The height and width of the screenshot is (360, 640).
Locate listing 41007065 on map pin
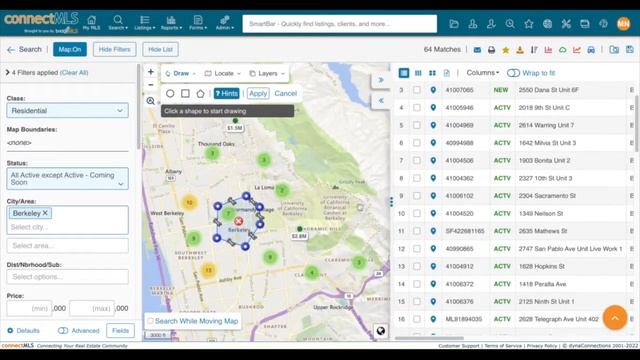coord(433,90)
